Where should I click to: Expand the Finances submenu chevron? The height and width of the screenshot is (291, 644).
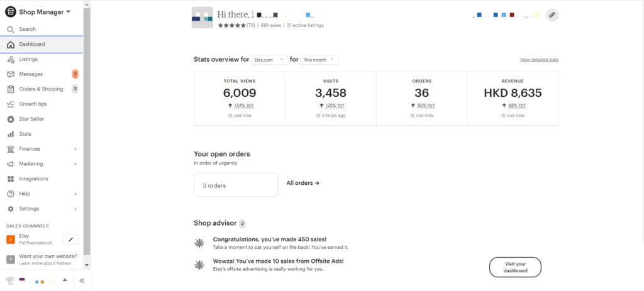(x=75, y=150)
